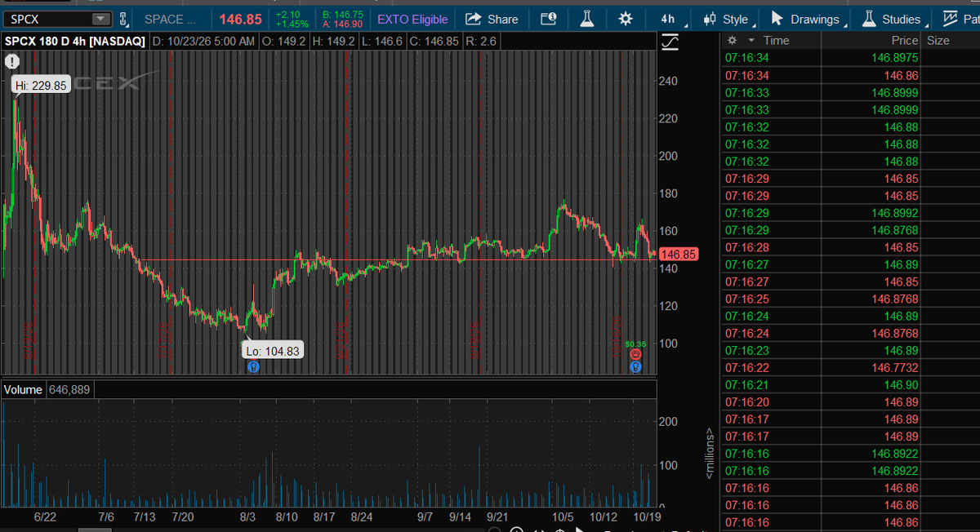Open the news and notes icon in the toolbar
Screen dimensions: 980x532
[548, 19]
